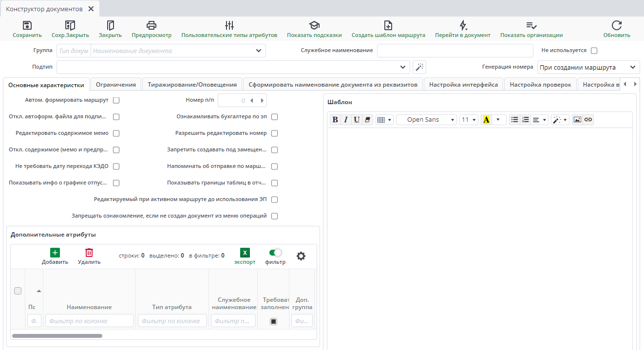The image size is (644, 350).
Task: Expand the Генерация номера dropdown
Action: [x=588, y=67]
